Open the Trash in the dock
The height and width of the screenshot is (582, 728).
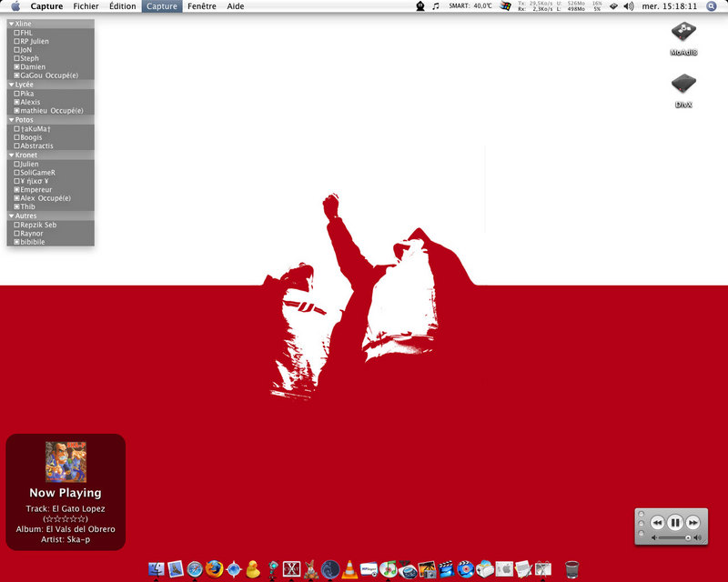[571, 569]
